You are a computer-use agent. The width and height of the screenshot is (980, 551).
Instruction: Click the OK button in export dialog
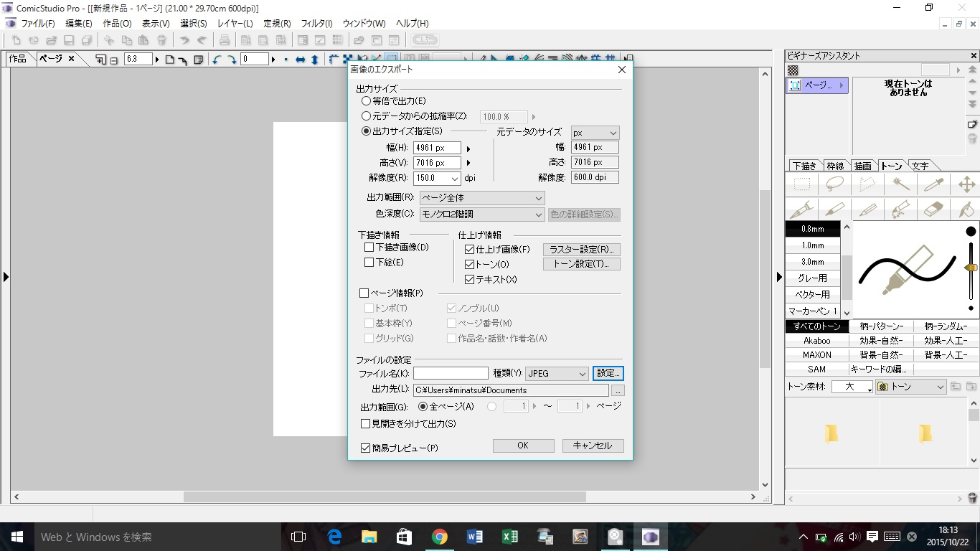[x=523, y=446]
